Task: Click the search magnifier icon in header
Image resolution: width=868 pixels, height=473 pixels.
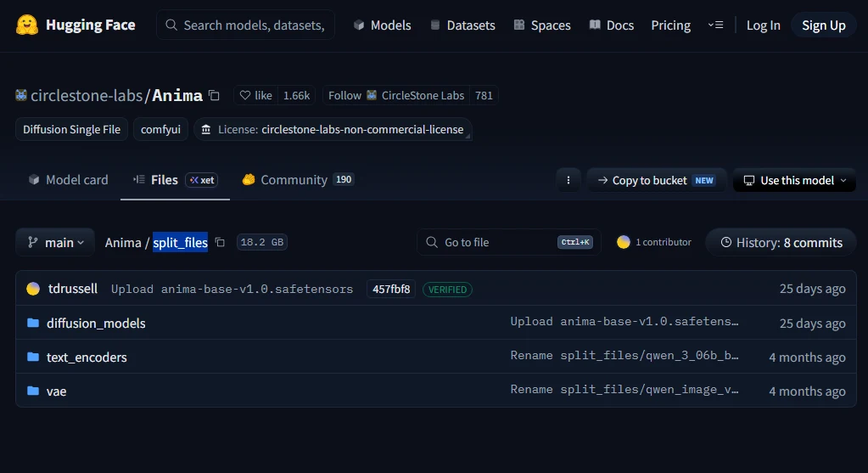Action: coord(171,25)
